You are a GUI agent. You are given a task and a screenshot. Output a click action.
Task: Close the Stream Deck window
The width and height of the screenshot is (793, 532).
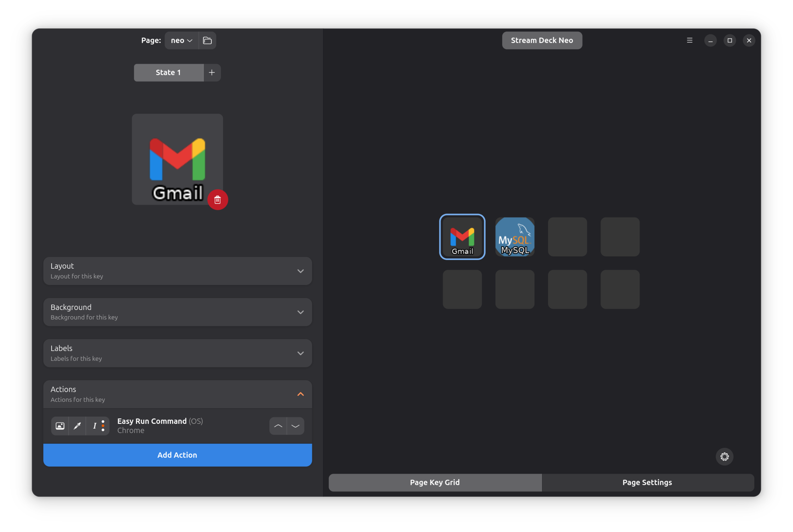click(x=749, y=40)
